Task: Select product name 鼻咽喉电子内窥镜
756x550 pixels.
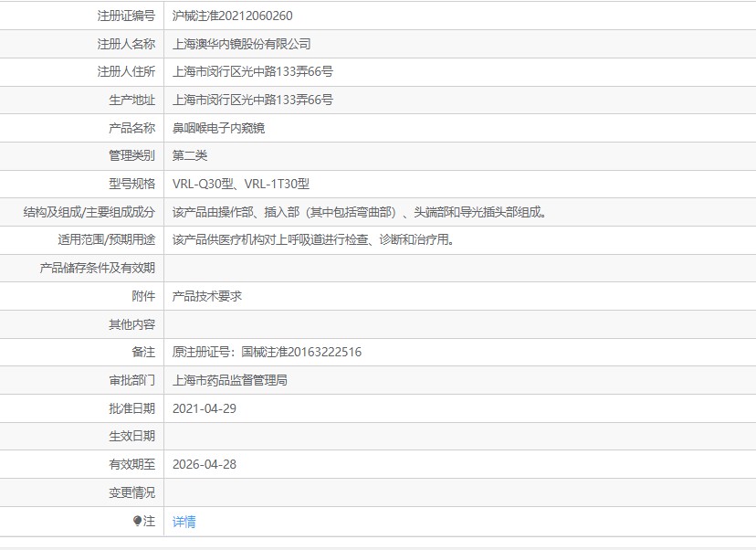Action: 218,128
